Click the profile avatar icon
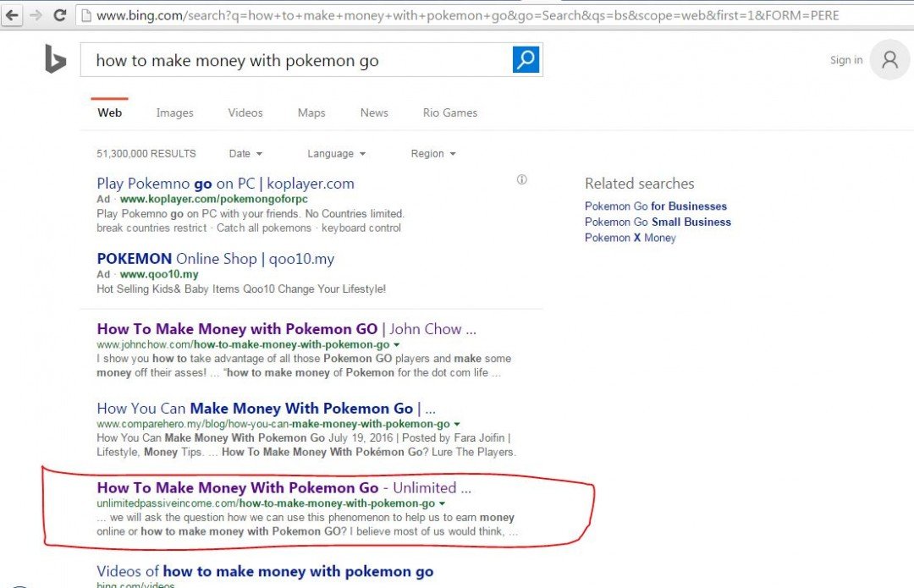Image resolution: width=914 pixels, height=588 pixels. click(x=889, y=59)
